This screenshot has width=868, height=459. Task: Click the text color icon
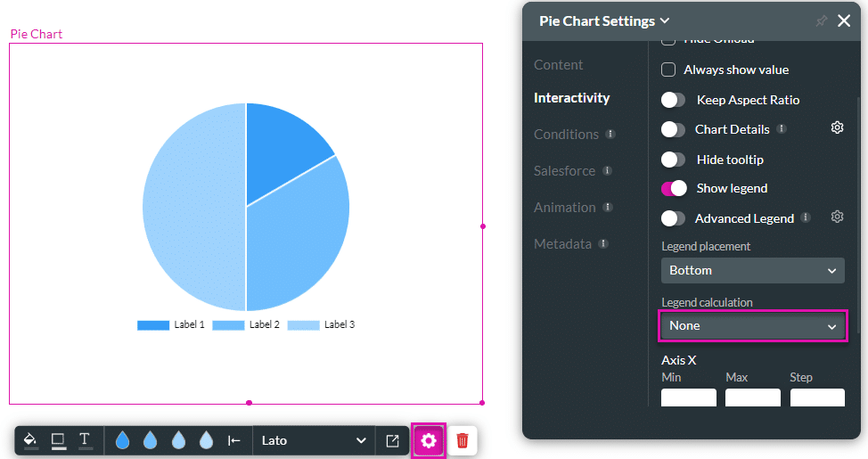(85, 439)
